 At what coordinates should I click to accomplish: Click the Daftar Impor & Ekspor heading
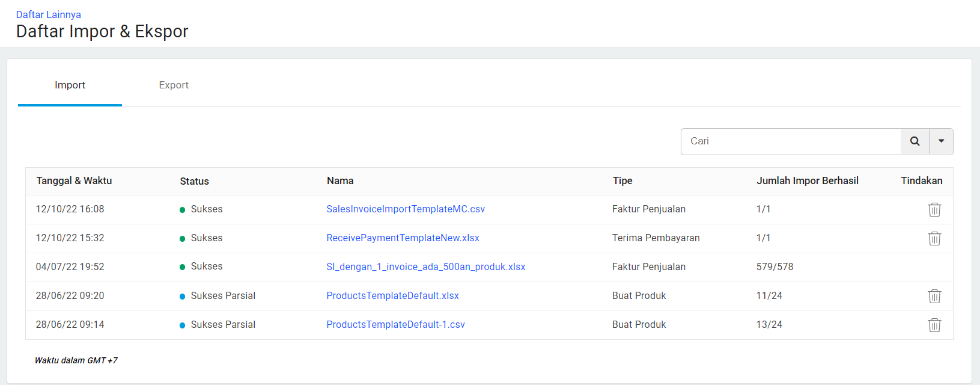pyautogui.click(x=102, y=31)
